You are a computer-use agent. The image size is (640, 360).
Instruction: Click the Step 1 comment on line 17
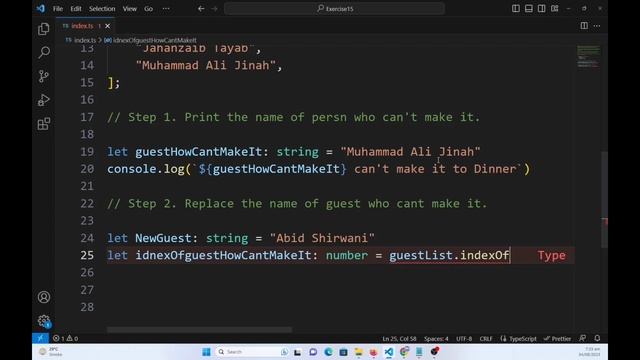(x=293, y=118)
